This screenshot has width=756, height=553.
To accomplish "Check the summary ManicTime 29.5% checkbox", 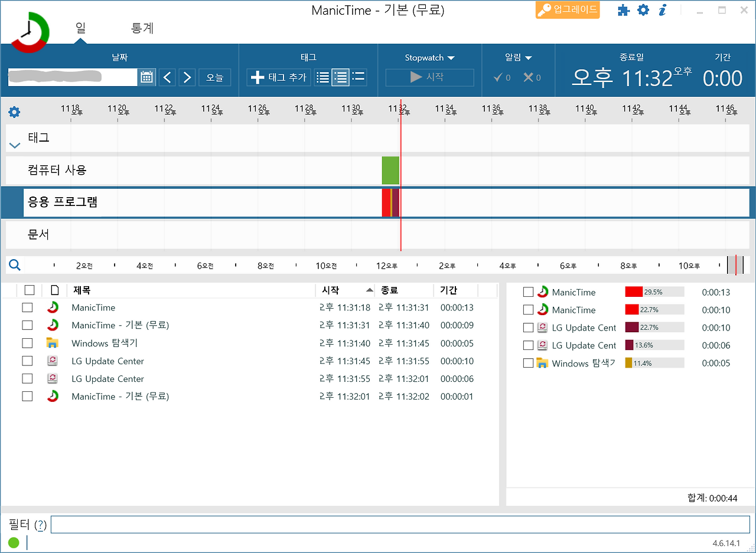I will point(528,292).
